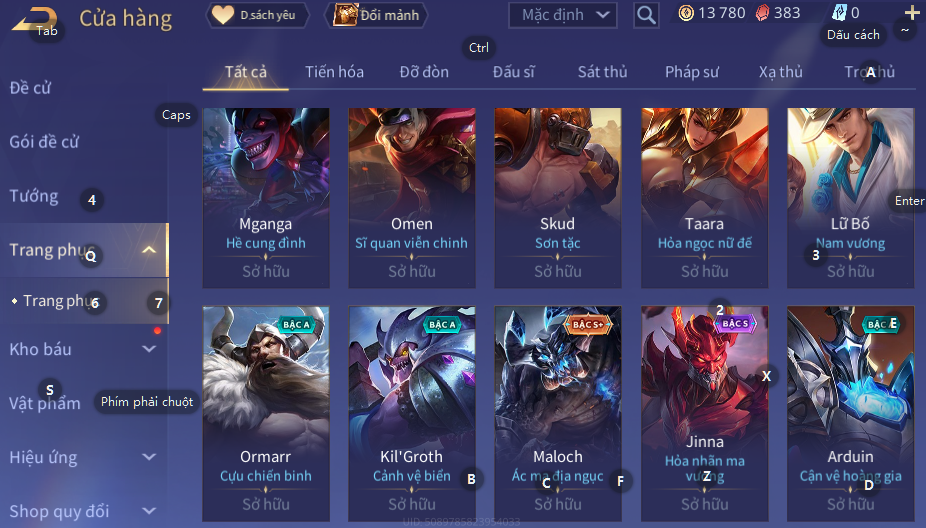Open the search magnifier icon
This screenshot has width=926, height=528.
pyautogui.click(x=646, y=15)
